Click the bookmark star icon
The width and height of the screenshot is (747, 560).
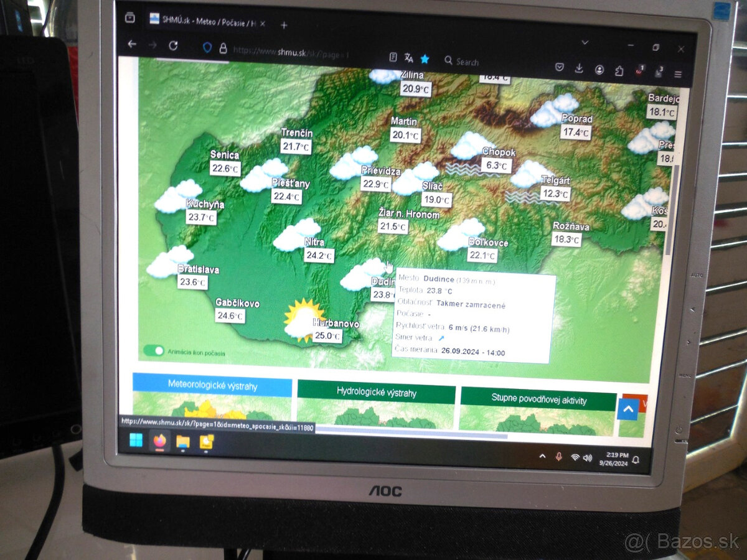pos(425,59)
